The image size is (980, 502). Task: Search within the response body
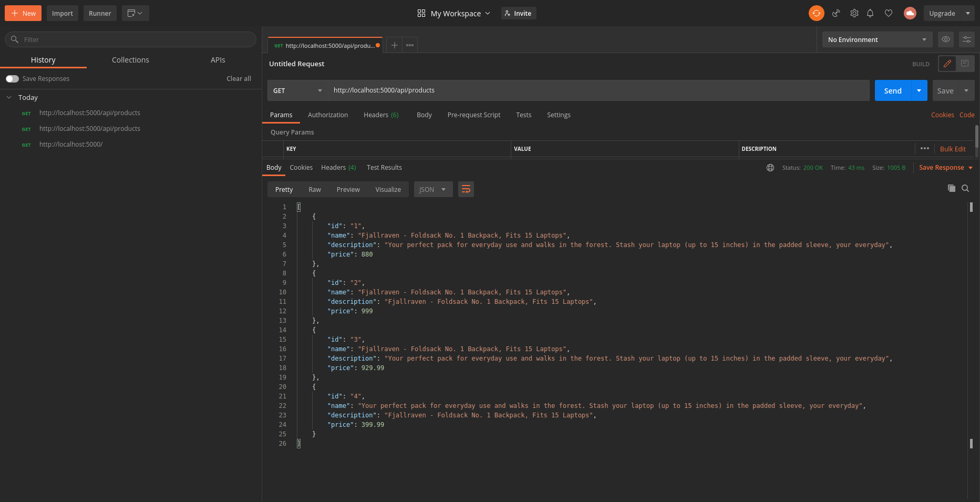(x=965, y=188)
